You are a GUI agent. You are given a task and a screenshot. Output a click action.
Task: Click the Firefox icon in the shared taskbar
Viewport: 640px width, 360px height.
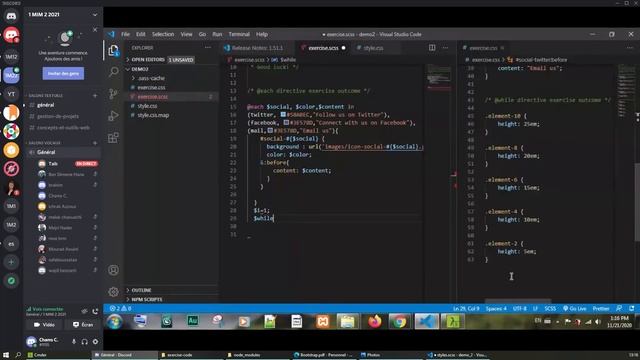click(x=375, y=321)
